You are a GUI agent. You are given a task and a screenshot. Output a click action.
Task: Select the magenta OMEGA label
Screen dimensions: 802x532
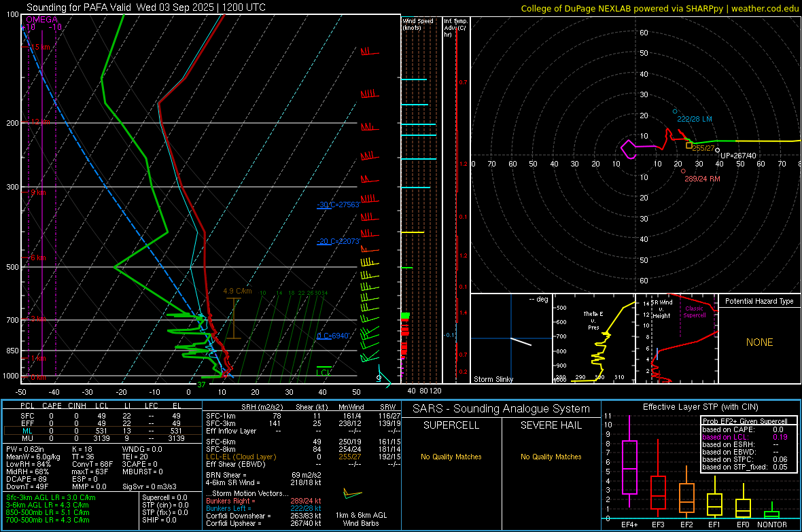click(x=41, y=20)
